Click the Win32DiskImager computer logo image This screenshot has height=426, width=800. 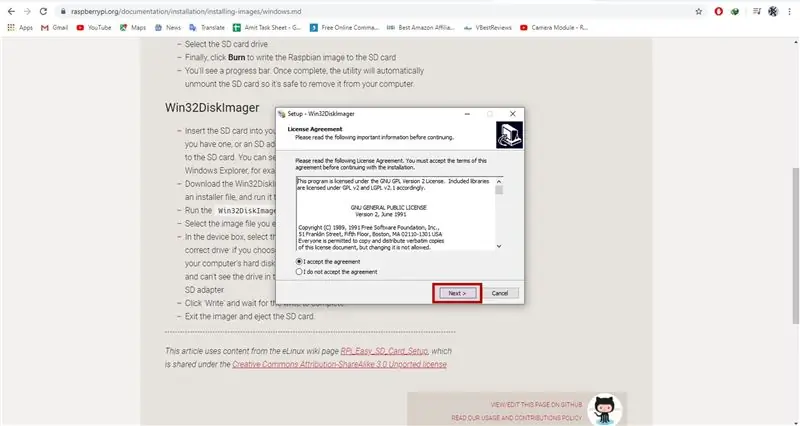[509, 135]
